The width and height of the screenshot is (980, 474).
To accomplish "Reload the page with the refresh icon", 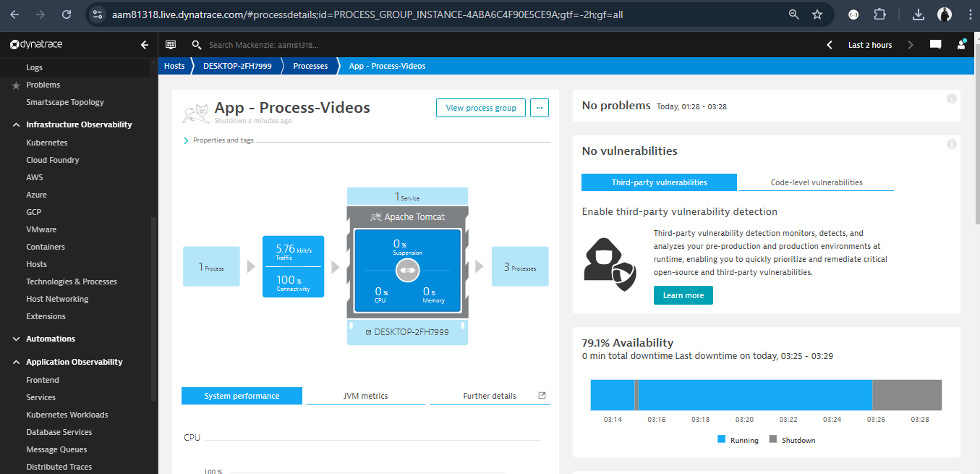I will click(67, 14).
